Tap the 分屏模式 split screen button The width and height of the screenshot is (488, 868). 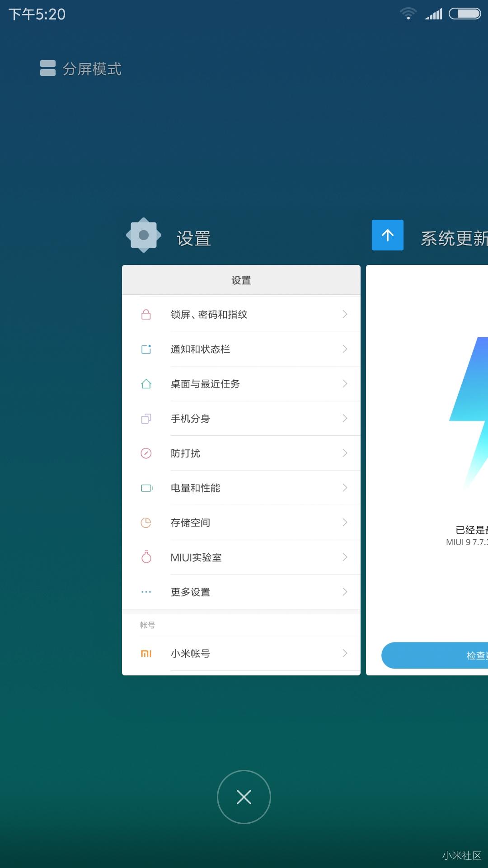coord(81,69)
